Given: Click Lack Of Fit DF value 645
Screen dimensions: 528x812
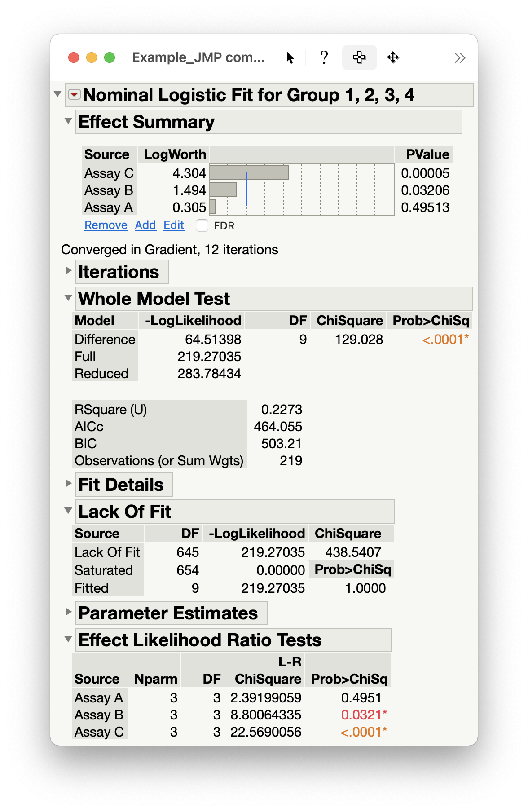Looking at the screenshot, I should pyautogui.click(x=188, y=552).
